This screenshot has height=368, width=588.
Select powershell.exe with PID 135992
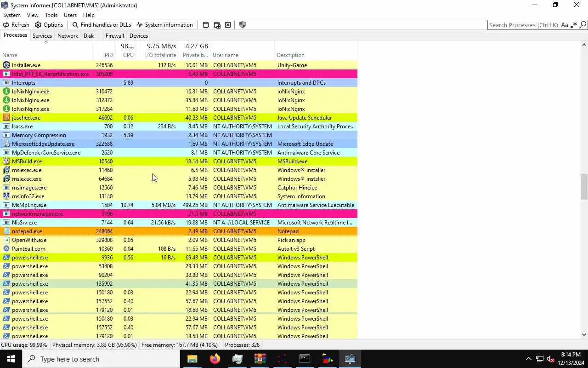tap(179, 284)
